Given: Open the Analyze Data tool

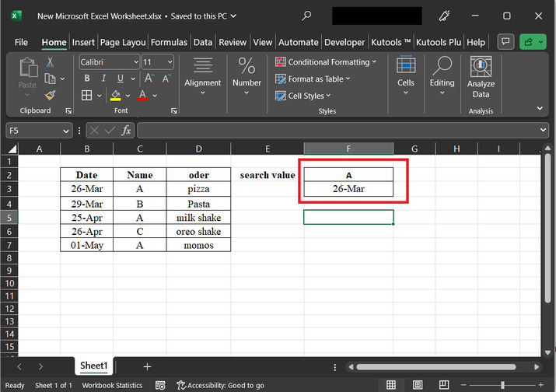Looking at the screenshot, I should click(481, 78).
